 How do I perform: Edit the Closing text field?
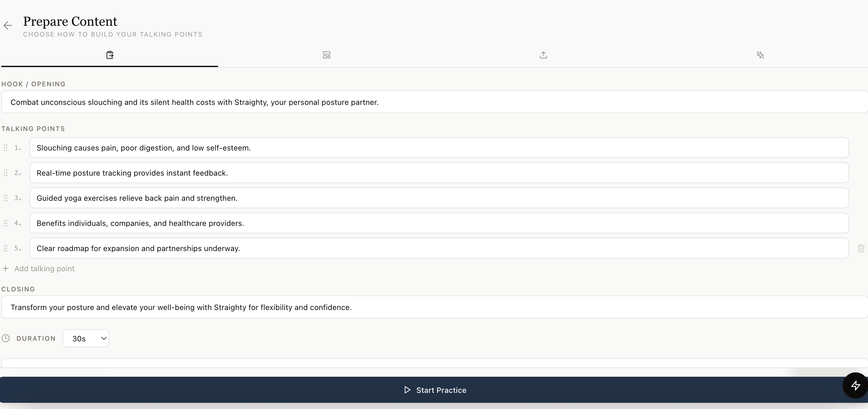pyautogui.click(x=434, y=307)
